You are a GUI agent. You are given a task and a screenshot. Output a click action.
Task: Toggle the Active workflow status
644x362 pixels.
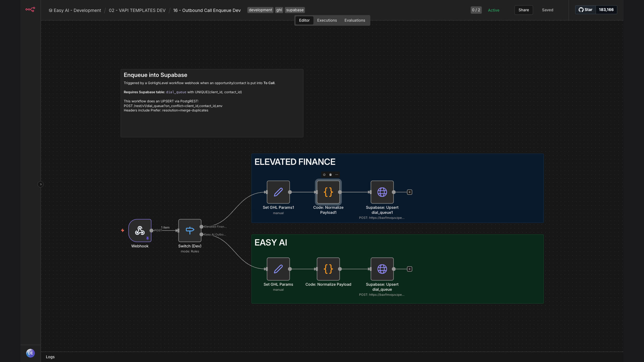point(493,10)
